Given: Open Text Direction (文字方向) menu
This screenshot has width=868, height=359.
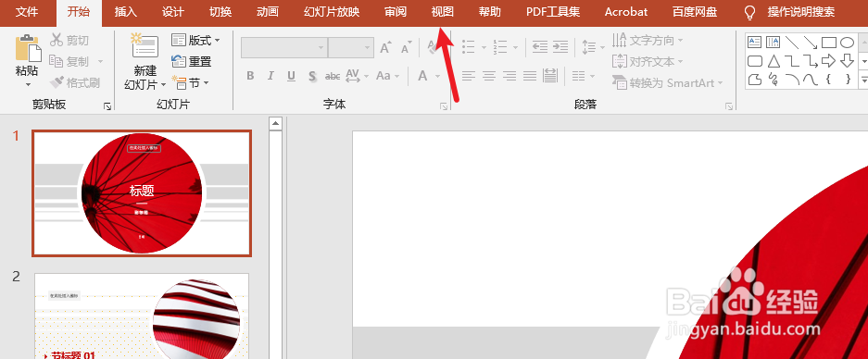Looking at the screenshot, I should 648,40.
